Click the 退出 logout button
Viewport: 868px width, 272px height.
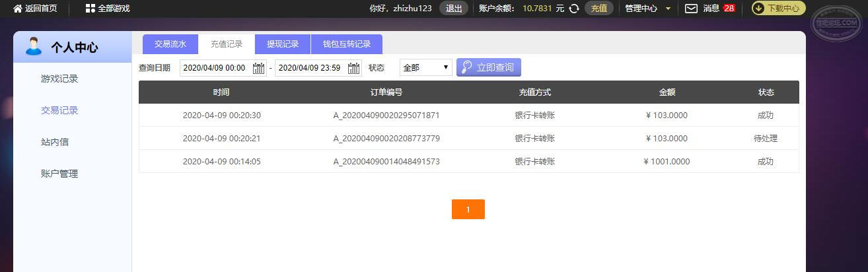(454, 9)
